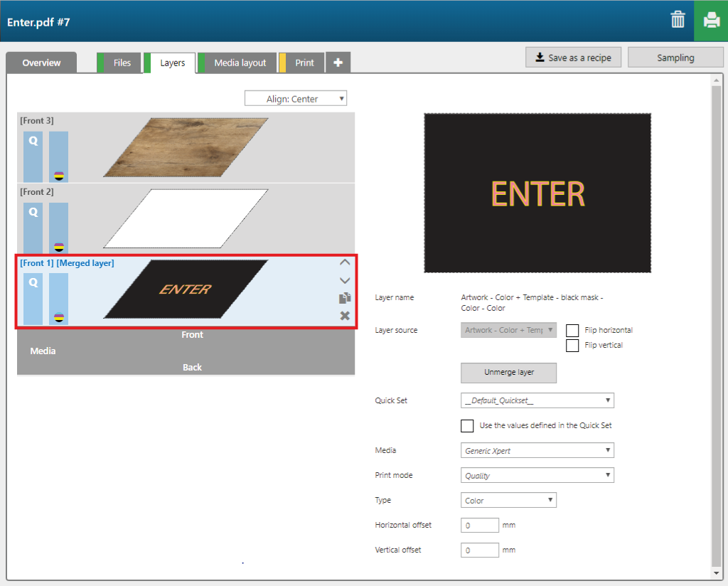Expand the Print mode Quality dropdown
The height and width of the screenshot is (586, 728).
537,475
